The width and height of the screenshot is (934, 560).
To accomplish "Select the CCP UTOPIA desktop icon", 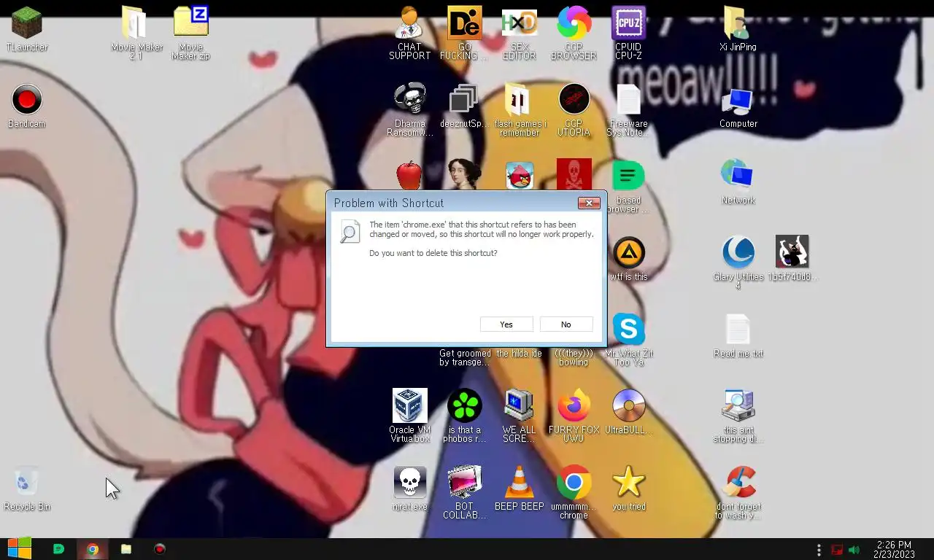I will [x=574, y=109].
